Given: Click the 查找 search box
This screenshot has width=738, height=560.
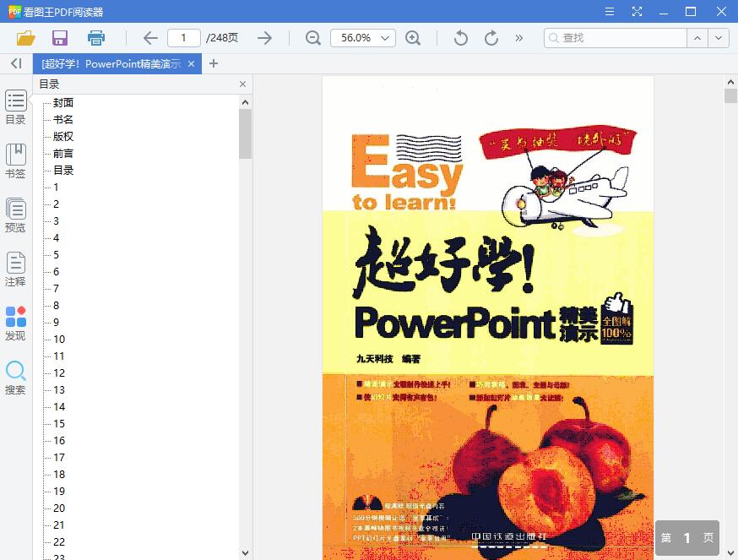Looking at the screenshot, I should pos(616,38).
